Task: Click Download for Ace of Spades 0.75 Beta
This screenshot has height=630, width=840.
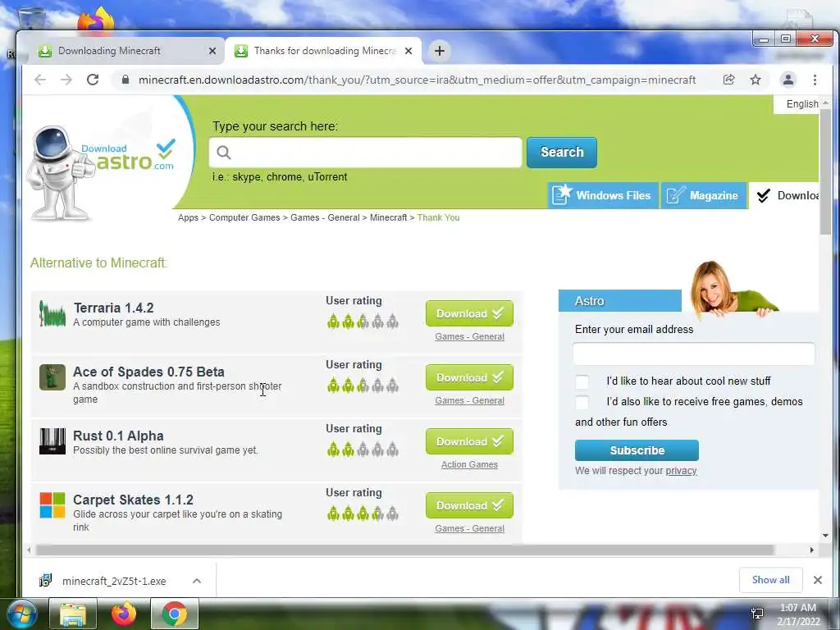Action: pyautogui.click(x=469, y=377)
